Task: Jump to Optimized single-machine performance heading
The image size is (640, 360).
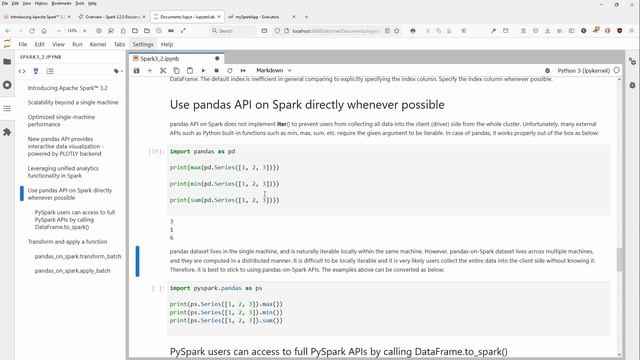Action: tap(61, 120)
